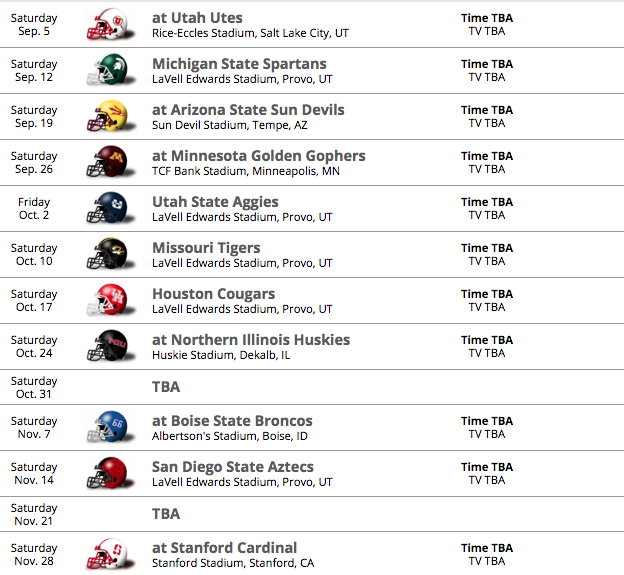The width and height of the screenshot is (624, 575).
Task: Click the Stanford Cardinal helmet icon
Action: (x=106, y=555)
